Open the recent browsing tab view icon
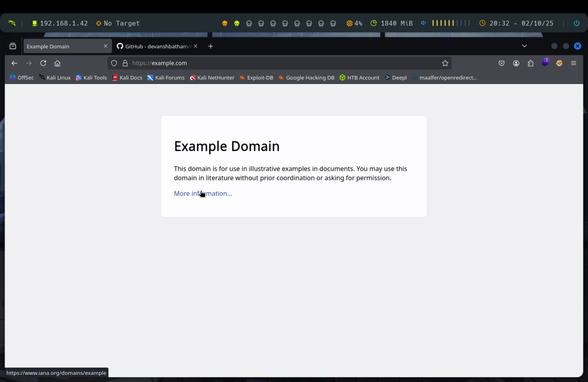Image resolution: width=588 pixels, height=382 pixels. coord(13,46)
